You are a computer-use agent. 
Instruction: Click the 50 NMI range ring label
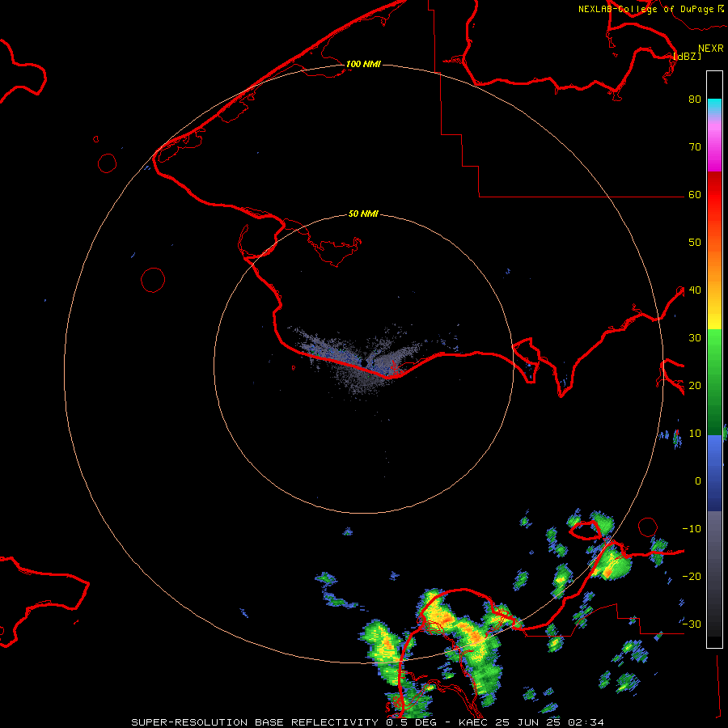click(363, 214)
